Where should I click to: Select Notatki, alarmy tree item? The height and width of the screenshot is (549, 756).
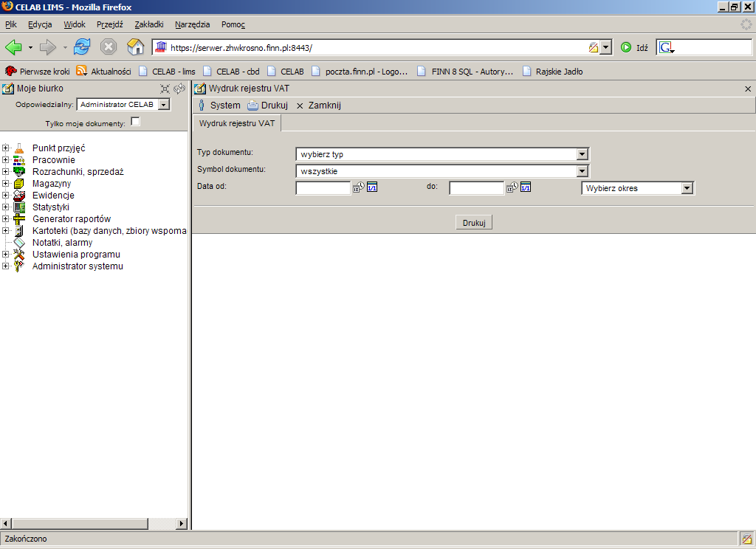coord(62,243)
